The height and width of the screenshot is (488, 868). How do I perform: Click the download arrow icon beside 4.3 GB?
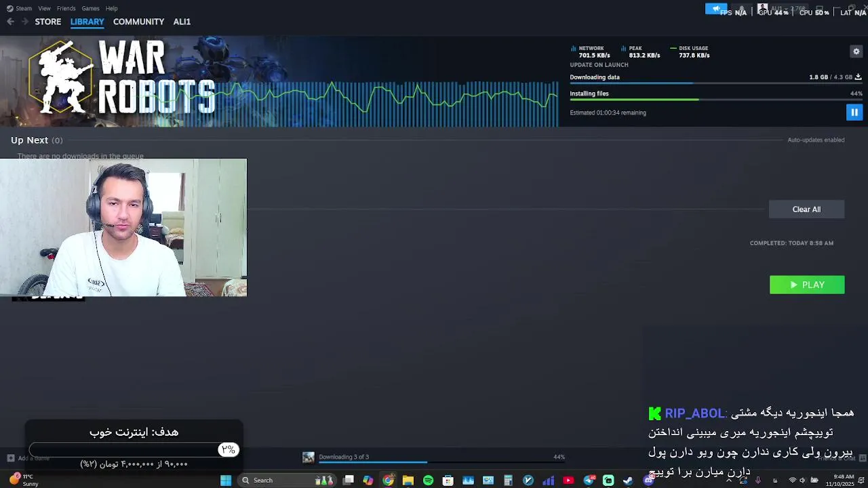[x=858, y=77]
